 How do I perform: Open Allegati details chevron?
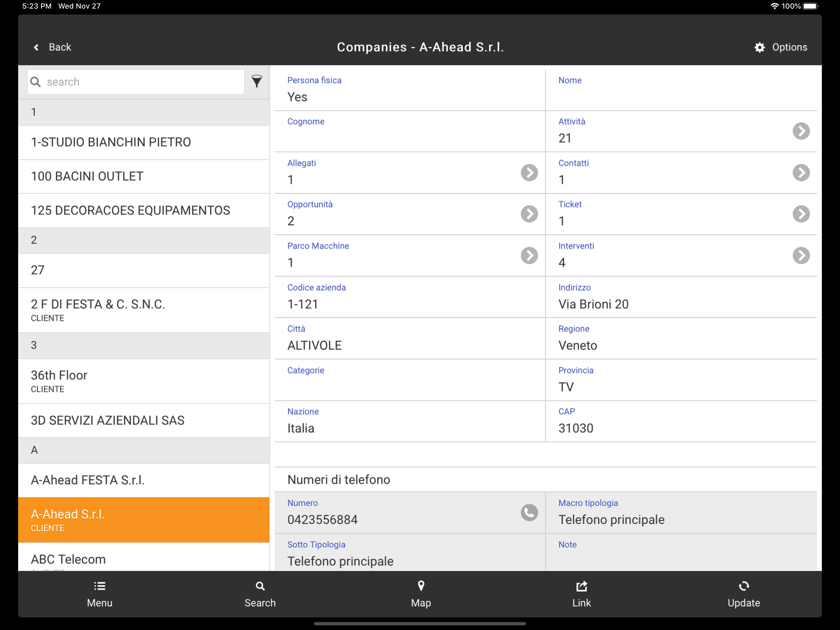pos(529,173)
